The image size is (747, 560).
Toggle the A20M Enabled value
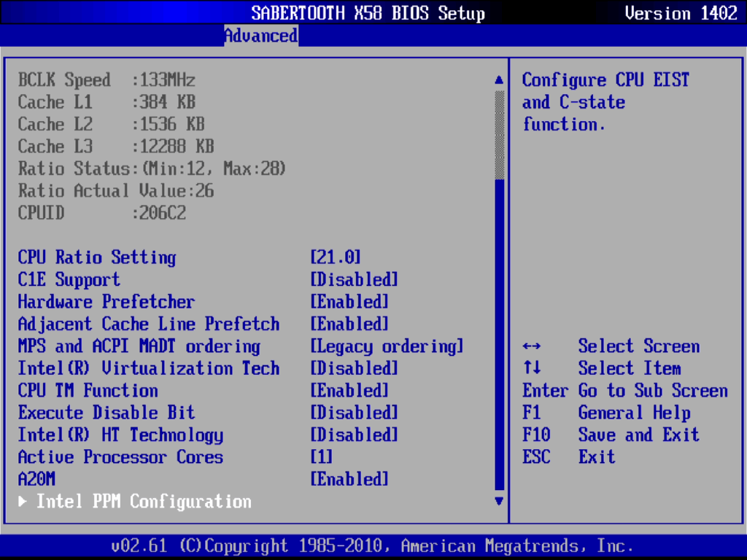[x=349, y=479]
